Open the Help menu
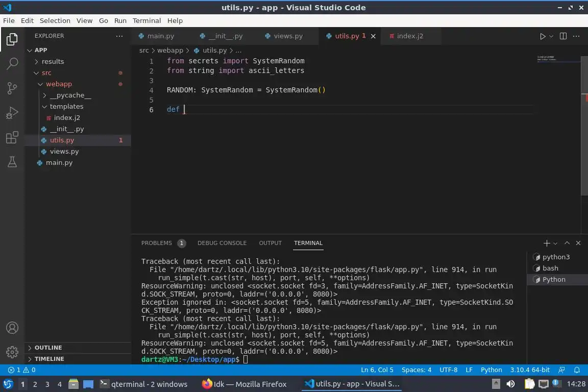Screen dimensions: 588x392 click(x=175, y=20)
